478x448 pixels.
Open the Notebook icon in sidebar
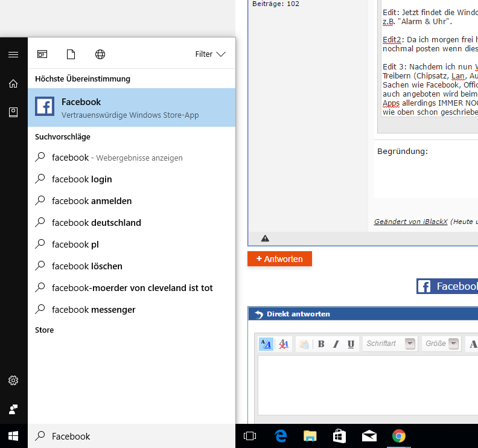pos(13,112)
